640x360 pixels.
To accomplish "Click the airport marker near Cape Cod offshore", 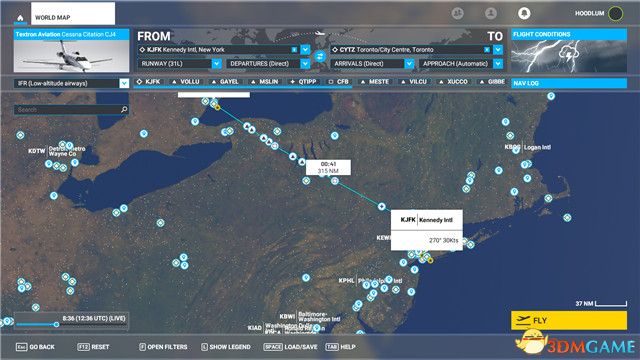I will 567,218.
